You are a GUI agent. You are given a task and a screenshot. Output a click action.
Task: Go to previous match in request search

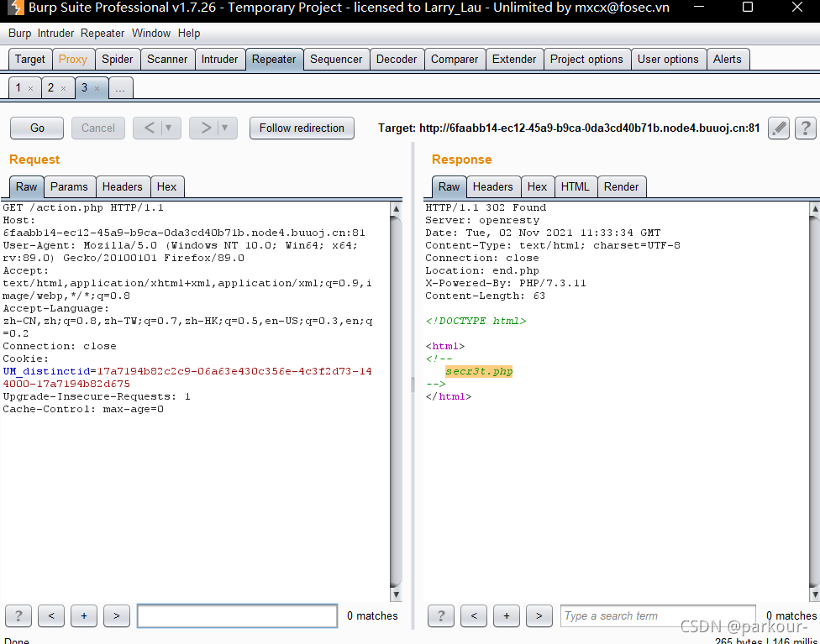click(x=51, y=615)
